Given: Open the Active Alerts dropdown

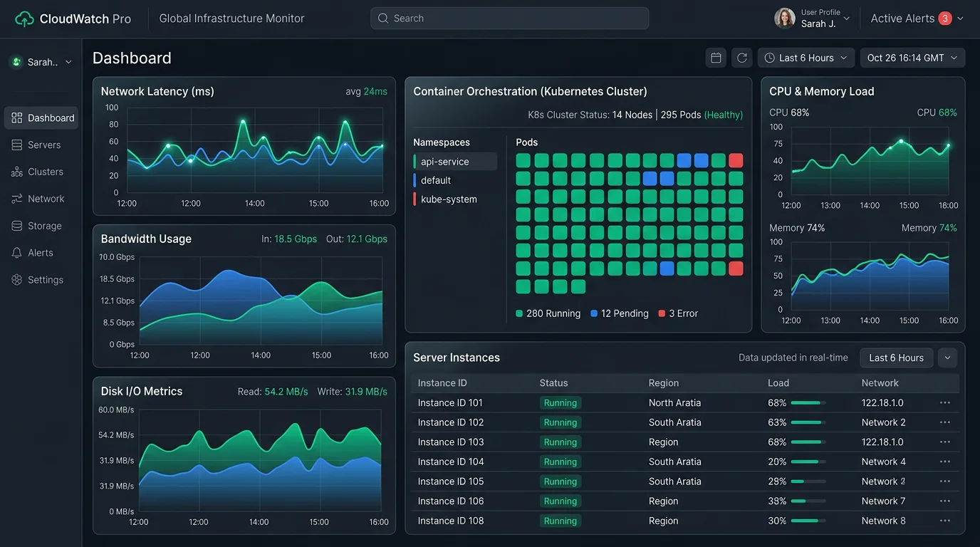Looking at the screenshot, I should coord(916,18).
